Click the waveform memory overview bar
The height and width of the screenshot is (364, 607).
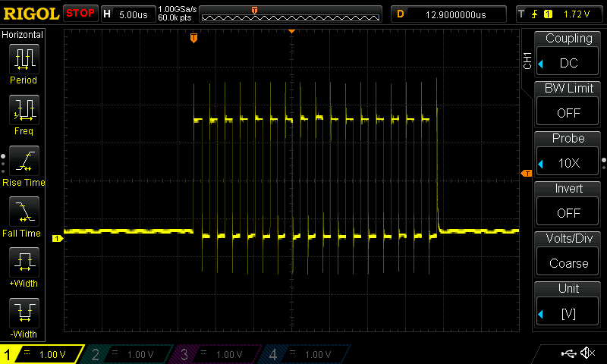point(291,14)
